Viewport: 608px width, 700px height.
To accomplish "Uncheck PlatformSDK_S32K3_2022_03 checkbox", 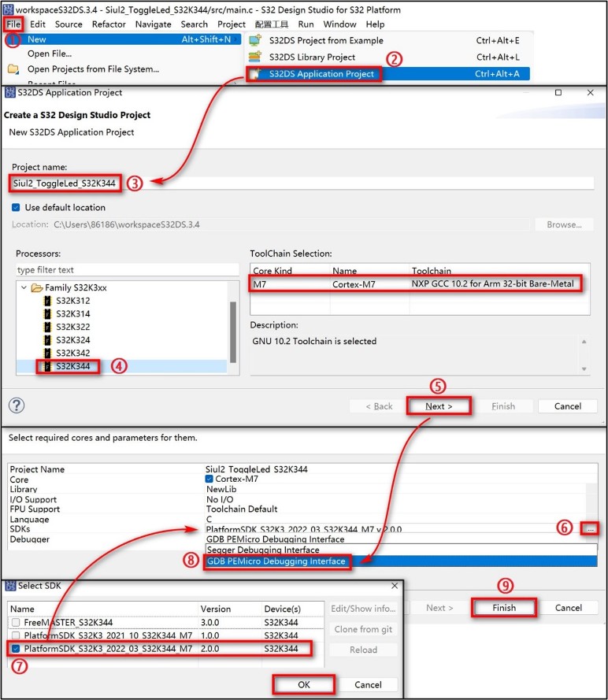I will [16, 649].
